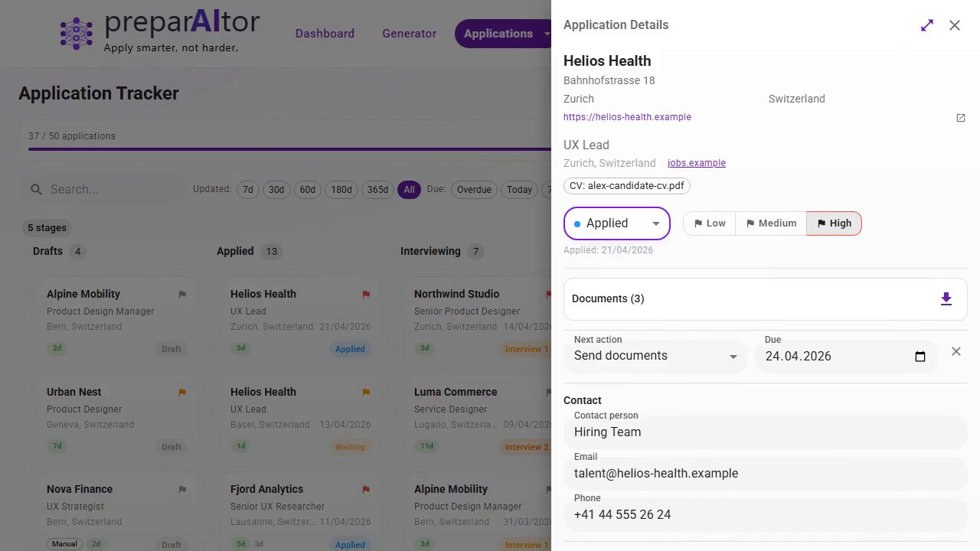Open the calendar icon on the Due date
Image resolution: width=980 pixels, height=551 pixels.
920,356
